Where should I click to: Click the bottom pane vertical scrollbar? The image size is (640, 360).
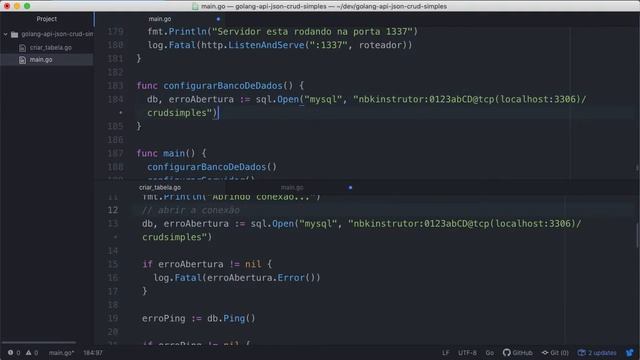pos(638,236)
